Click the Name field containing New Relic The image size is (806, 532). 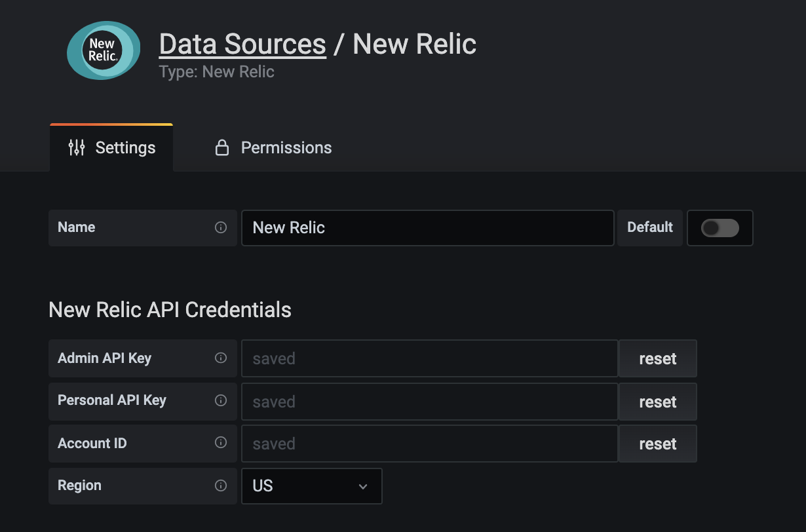[427, 227]
